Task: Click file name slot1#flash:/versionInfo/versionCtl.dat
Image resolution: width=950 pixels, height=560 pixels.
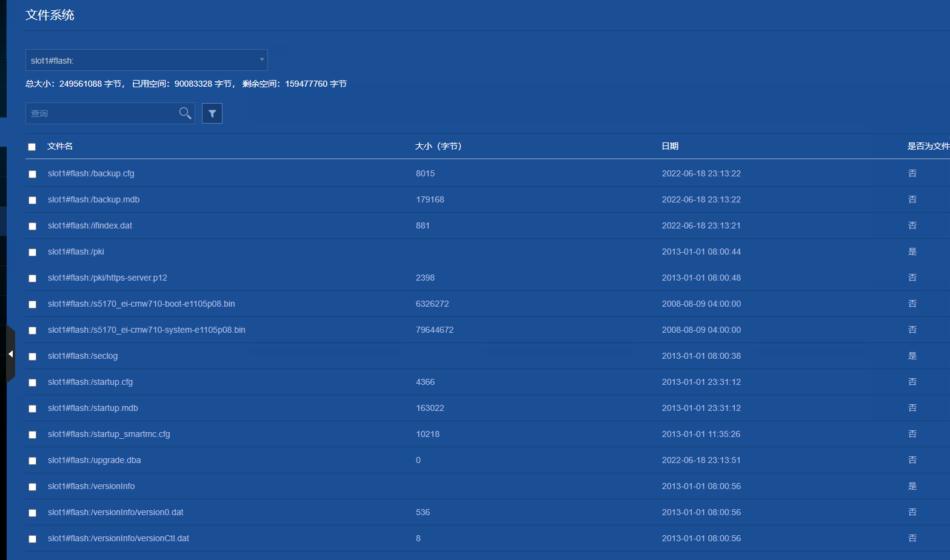Action: pos(118,538)
